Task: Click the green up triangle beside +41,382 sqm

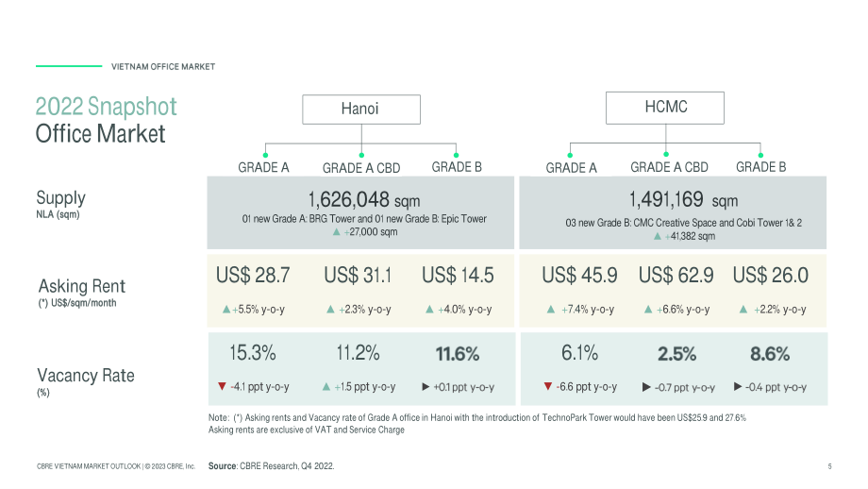Action: [657, 236]
